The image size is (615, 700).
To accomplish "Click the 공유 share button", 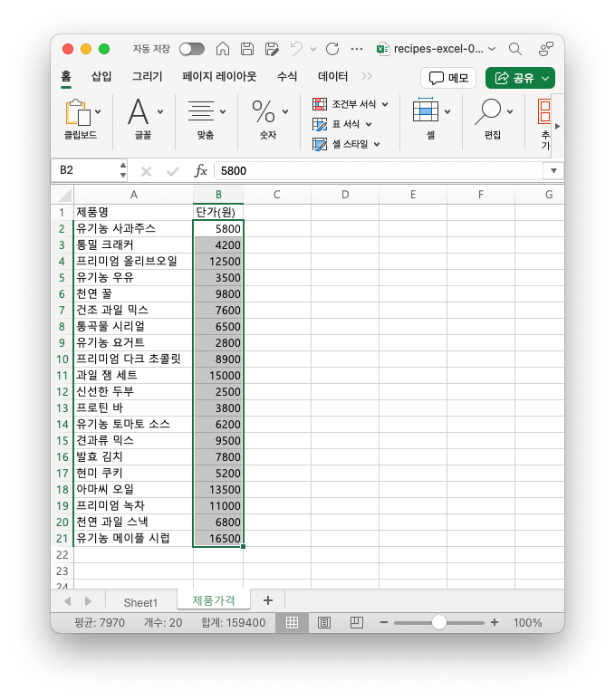I will click(x=520, y=78).
